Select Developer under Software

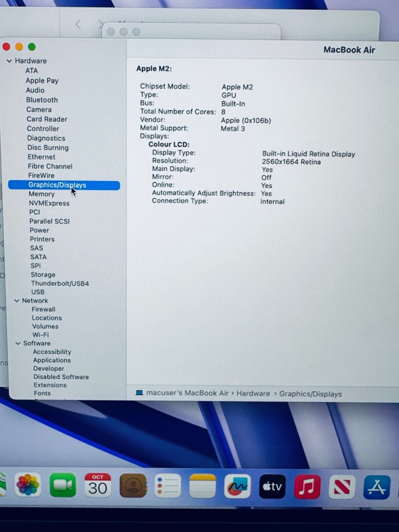coord(49,368)
